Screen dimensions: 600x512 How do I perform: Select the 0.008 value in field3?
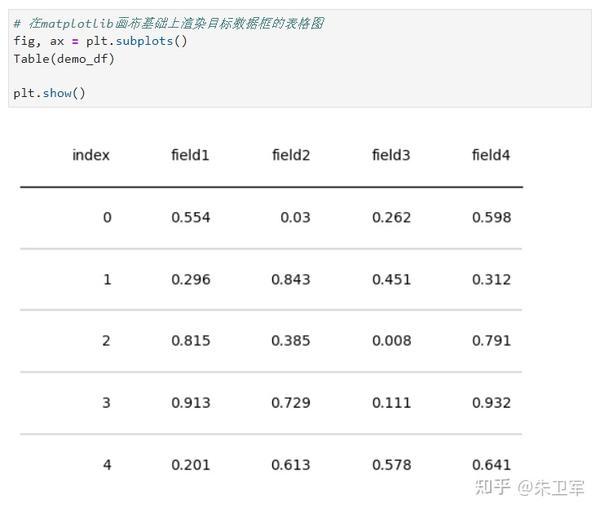[391, 341]
